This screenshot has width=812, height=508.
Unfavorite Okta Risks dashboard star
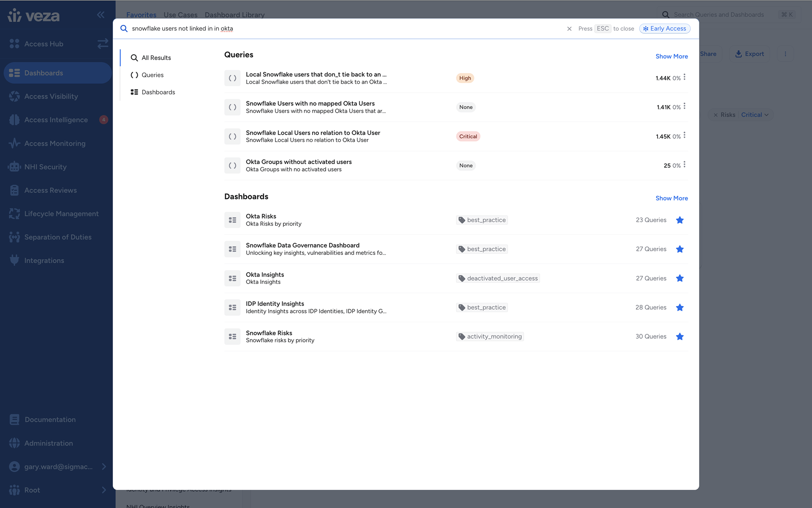pyautogui.click(x=679, y=220)
